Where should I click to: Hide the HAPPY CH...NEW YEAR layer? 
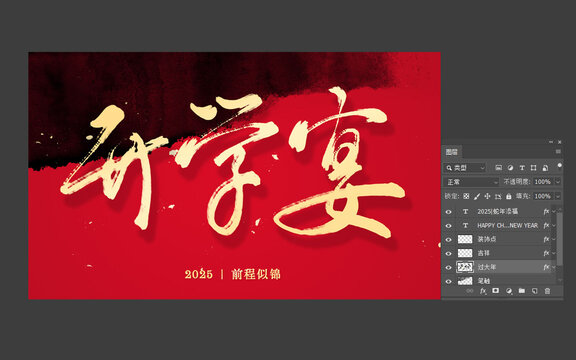point(449,226)
